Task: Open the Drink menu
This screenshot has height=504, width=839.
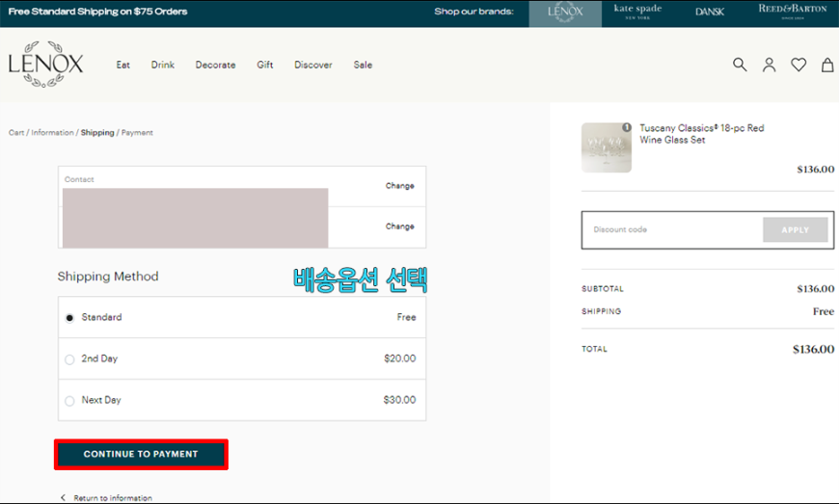Action: 163,65
